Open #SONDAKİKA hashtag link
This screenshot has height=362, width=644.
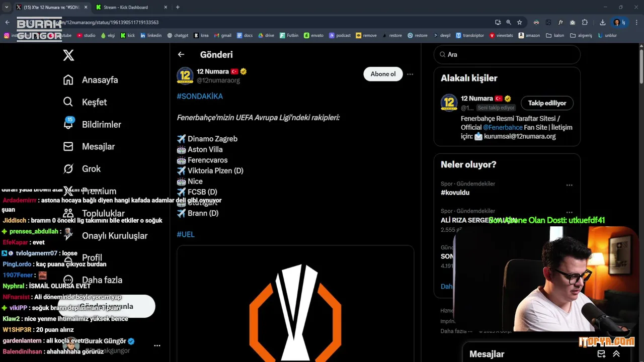click(x=200, y=96)
